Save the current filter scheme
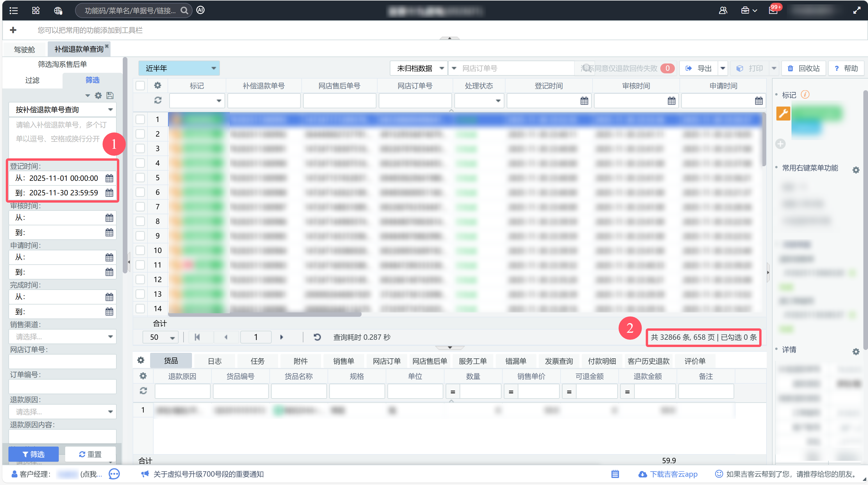Screen dimensions: 868x485 110,95
